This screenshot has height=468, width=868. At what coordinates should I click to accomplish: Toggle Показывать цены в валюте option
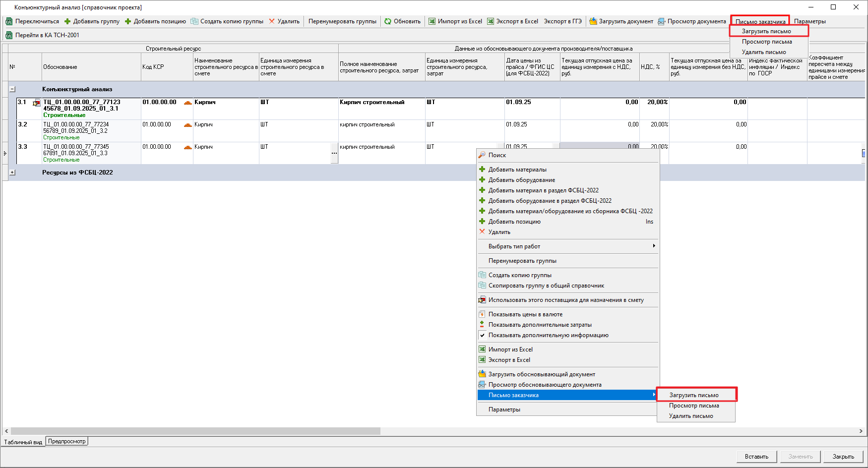coord(525,314)
